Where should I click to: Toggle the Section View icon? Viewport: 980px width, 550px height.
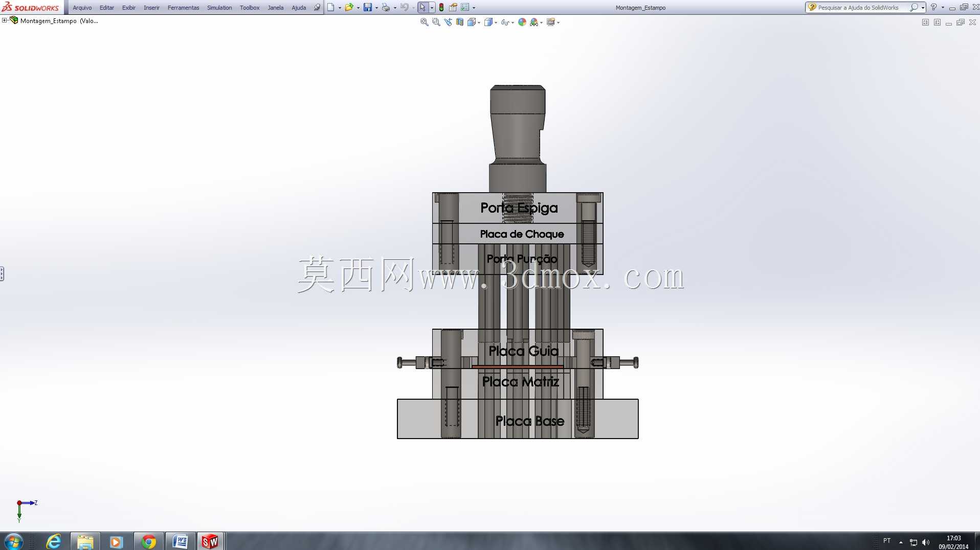[x=460, y=22]
